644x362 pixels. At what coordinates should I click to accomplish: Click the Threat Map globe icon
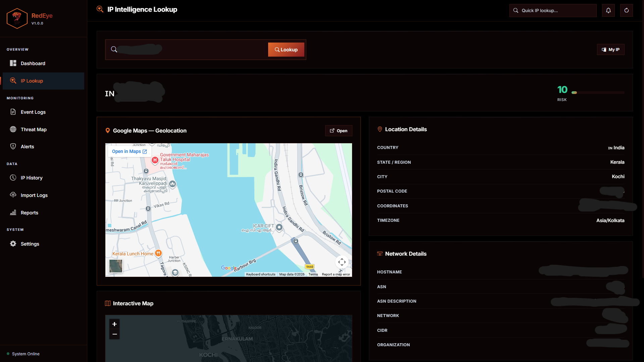point(13,129)
